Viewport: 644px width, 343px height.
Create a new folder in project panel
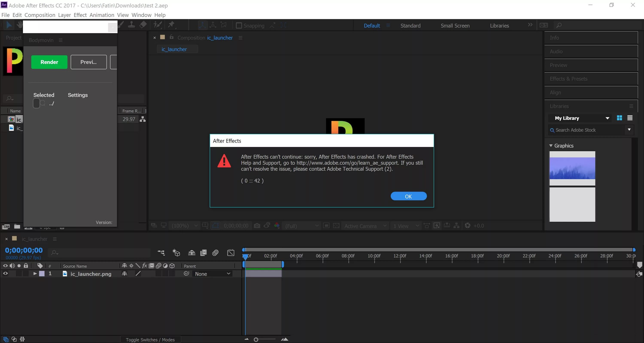coord(17,226)
